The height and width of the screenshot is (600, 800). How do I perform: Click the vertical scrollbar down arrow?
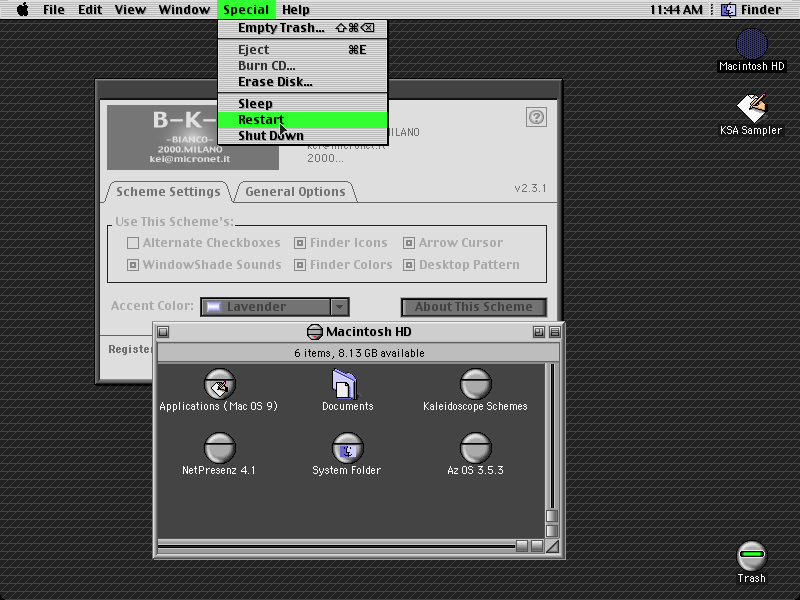(552, 531)
